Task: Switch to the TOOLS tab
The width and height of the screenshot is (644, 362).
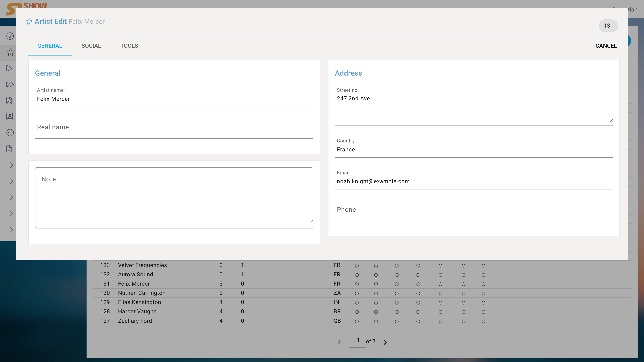Action: tap(129, 46)
